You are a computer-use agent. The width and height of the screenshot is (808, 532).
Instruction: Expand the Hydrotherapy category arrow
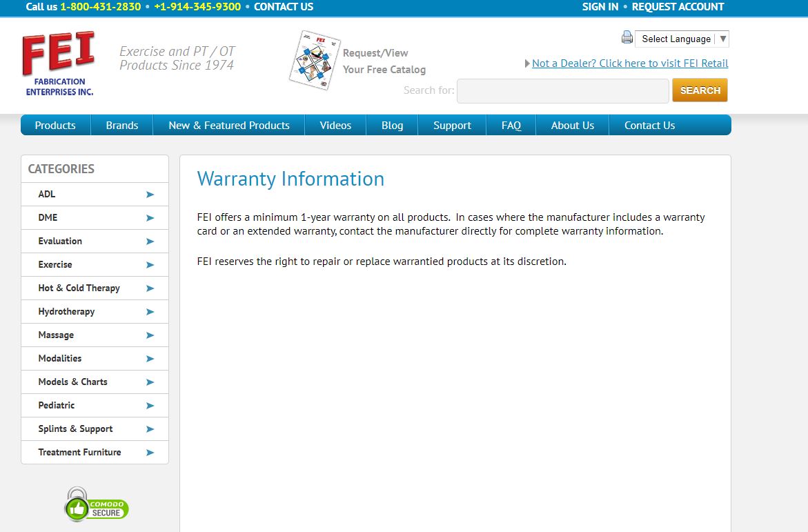(x=150, y=312)
